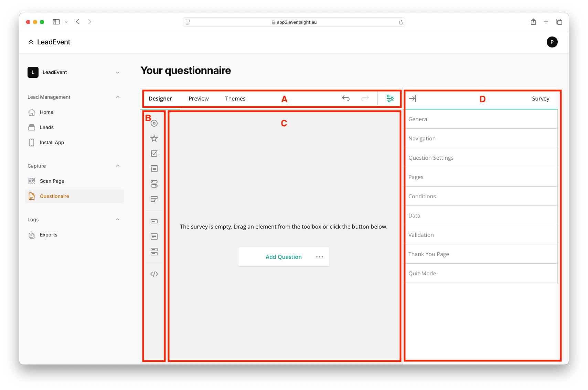The image size is (588, 390).
Task: Pick the star Rating Scale toolbox icon
Action: pos(154,138)
